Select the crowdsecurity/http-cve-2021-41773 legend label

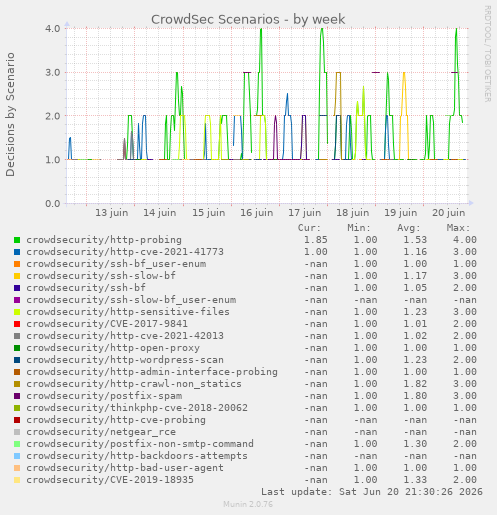pyautogui.click(x=125, y=252)
